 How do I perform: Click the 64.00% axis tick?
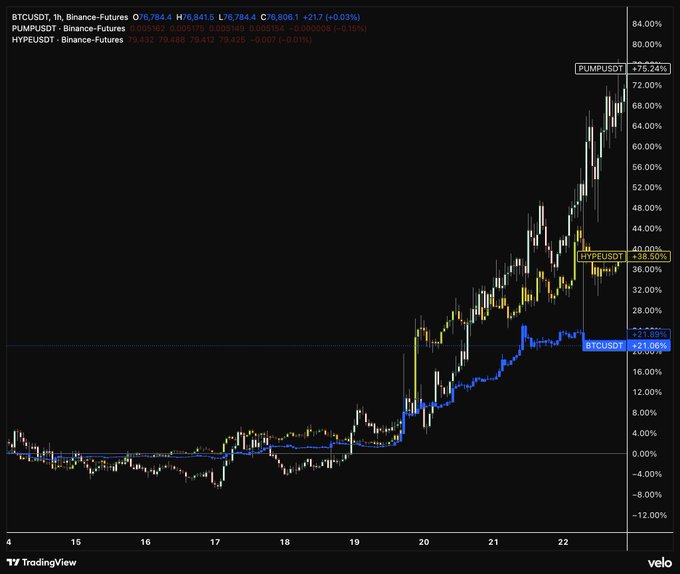click(x=647, y=126)
